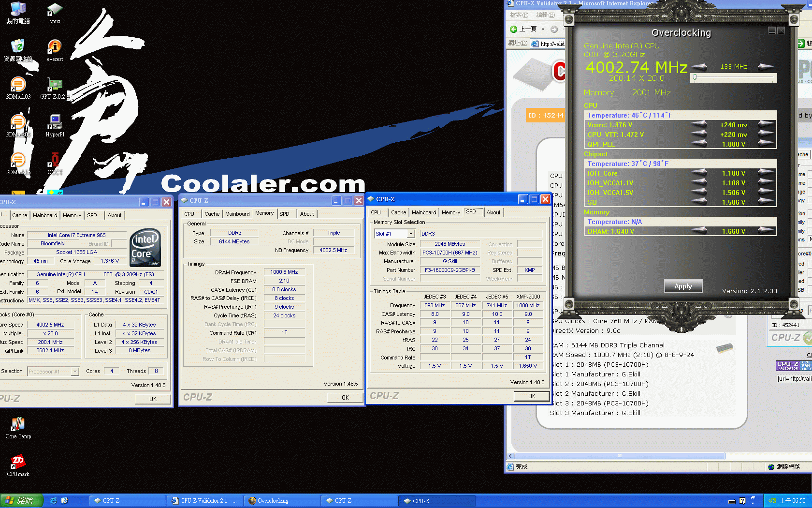This screenshot has height=508, width=812.
Task: Open the Core Temp desktop icon
Action: pyautogui.click(x=18, y=428)
